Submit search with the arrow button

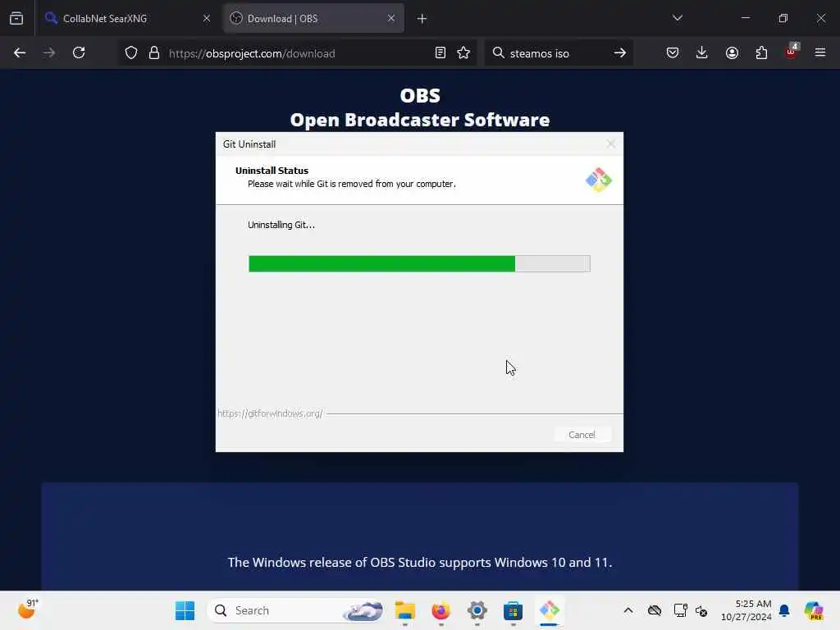click(x=620, y=52)
